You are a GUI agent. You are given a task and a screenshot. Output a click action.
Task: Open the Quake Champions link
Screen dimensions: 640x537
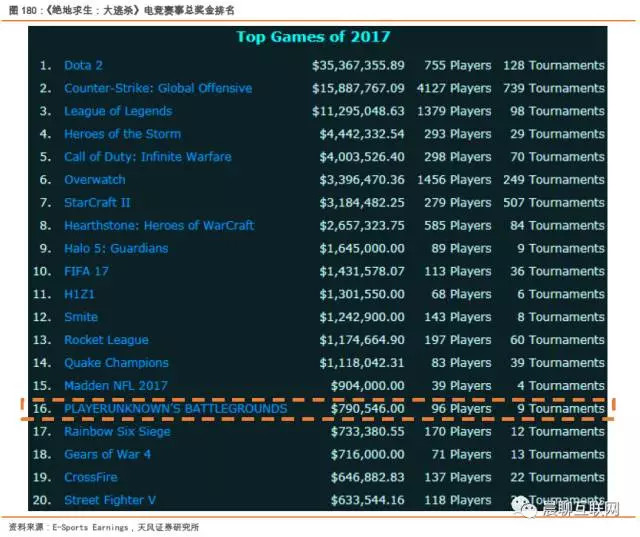coord(116,363)
